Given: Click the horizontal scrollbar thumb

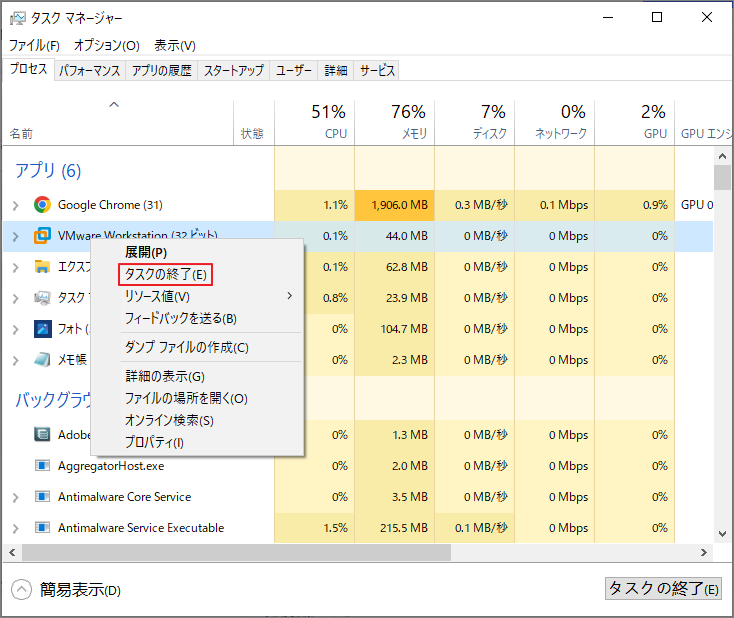Looking at the screenshot, I should [236, 553].
